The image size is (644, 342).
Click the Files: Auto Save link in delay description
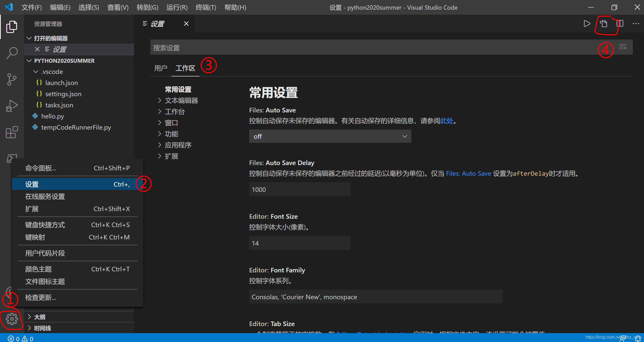click(468, 173)
